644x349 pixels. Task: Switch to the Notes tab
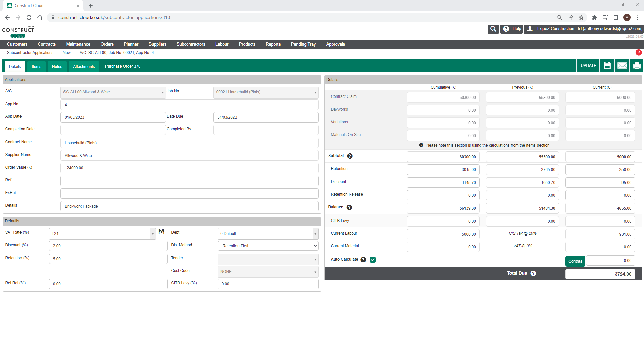pyautogui.click(x=57, y=67)
